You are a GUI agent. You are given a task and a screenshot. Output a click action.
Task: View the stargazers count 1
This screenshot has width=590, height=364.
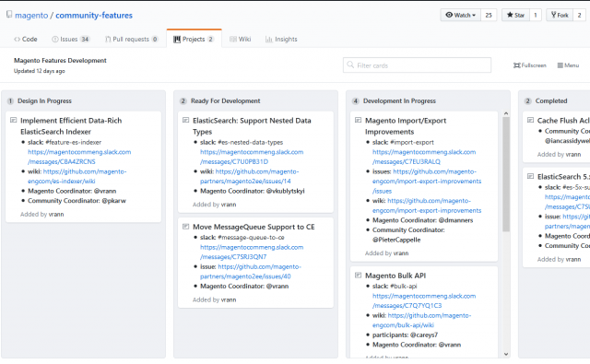(x=536, y=15)
